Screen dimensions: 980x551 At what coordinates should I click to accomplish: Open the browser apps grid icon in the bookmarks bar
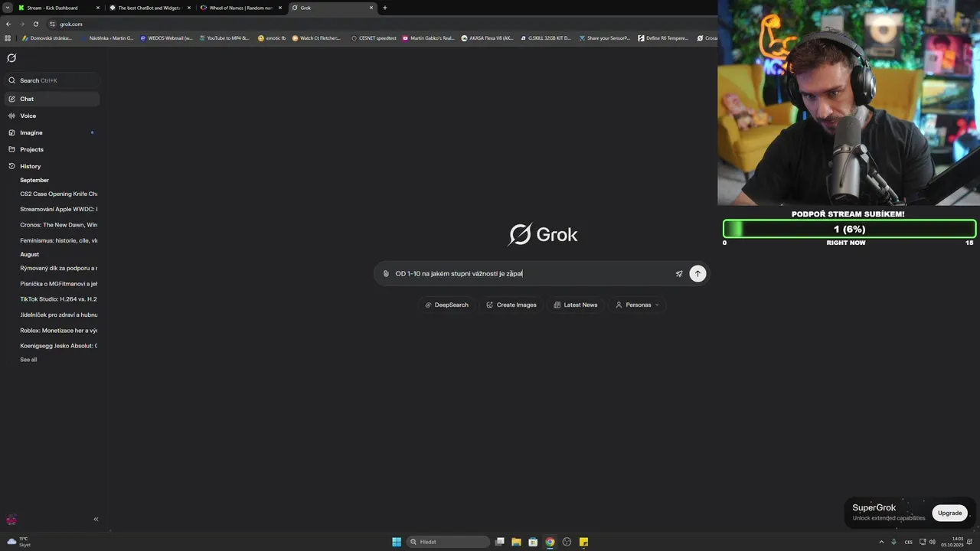coord(8,37)
